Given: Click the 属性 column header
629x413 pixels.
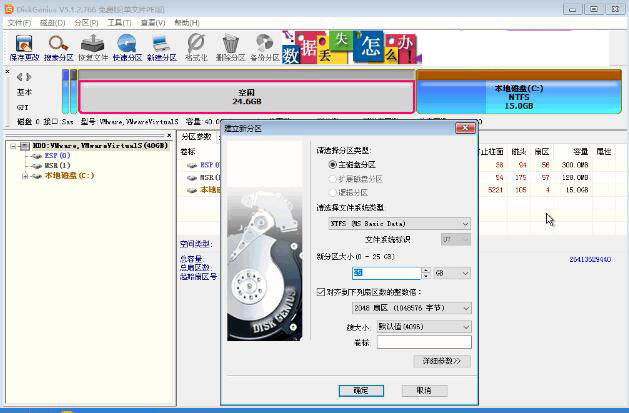Looking at the screenshot, I should 604,152.
